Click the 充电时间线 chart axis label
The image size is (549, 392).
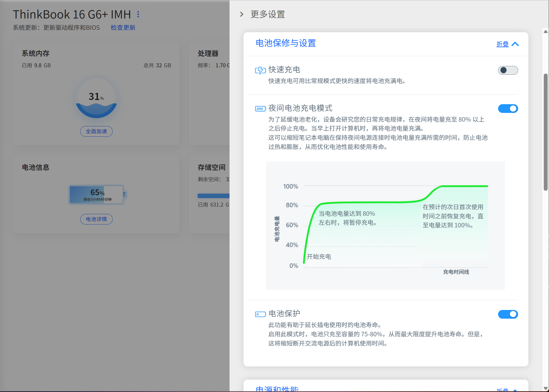tap(456, 272)
